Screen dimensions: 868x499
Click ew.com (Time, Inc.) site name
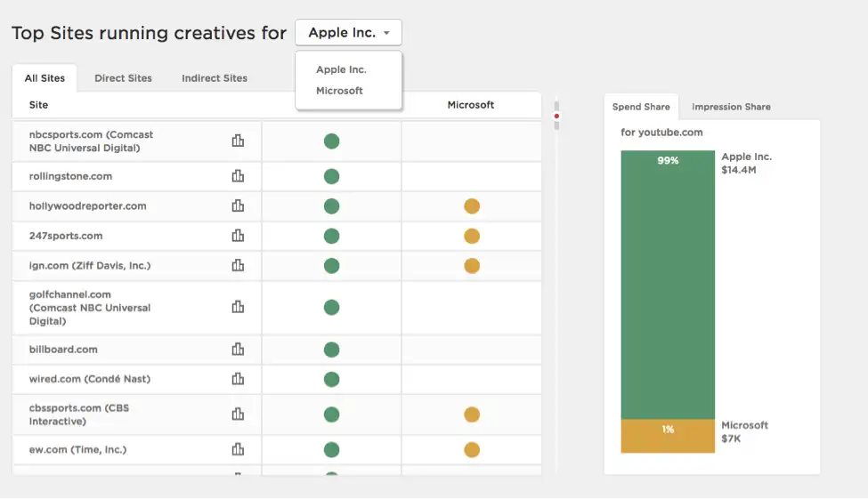[78, 449]
